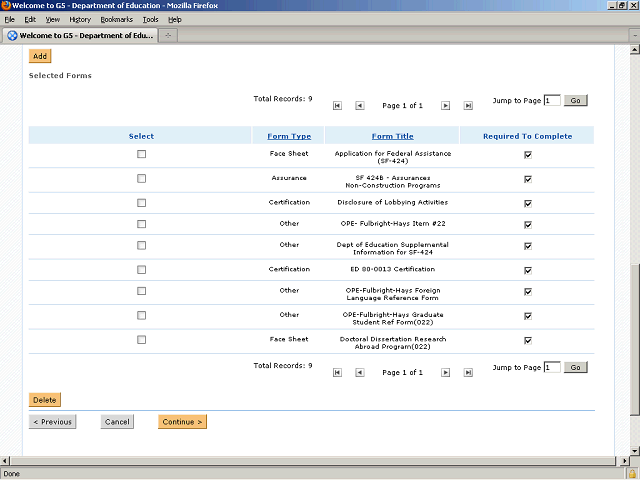Go to first page in bottom pagination

tap(337, 372)
